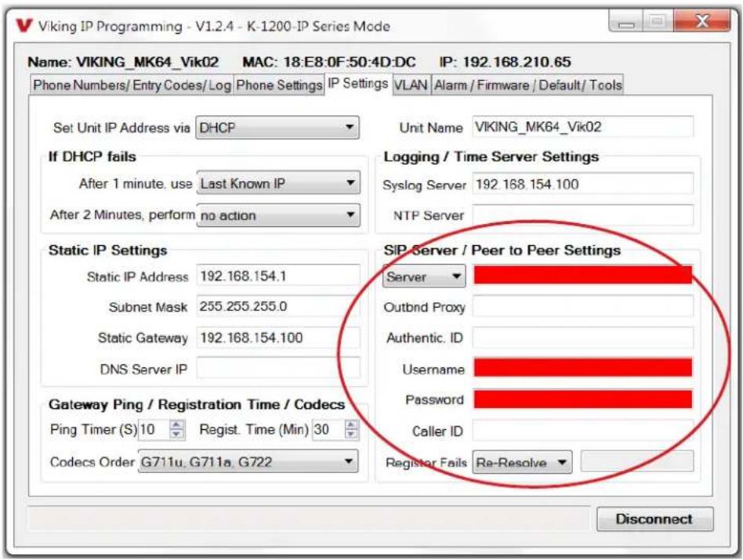This screenshot has width=743, height=560.
Task: Expand the Codecs Order dropdown
Action: click(248, 461)
